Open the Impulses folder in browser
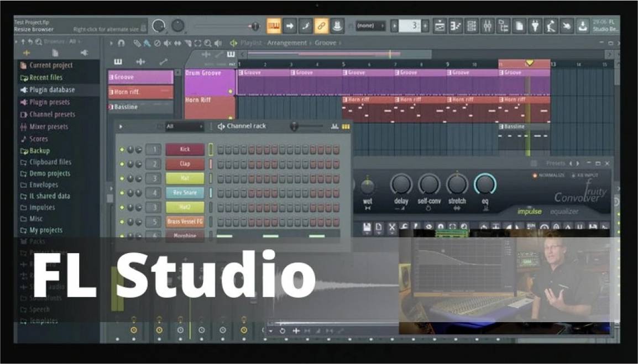638x364 pixels. [x=42, y=208]
